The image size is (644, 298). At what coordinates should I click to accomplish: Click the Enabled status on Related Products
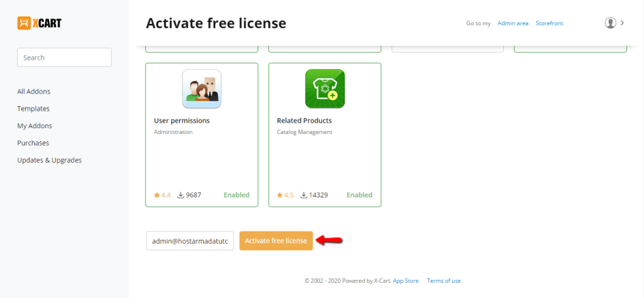(359, 195)
